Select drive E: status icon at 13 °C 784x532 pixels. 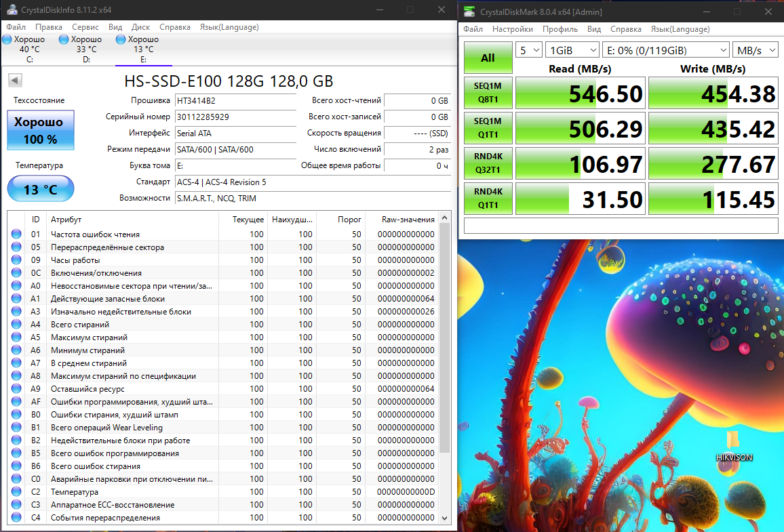point(121,40)
